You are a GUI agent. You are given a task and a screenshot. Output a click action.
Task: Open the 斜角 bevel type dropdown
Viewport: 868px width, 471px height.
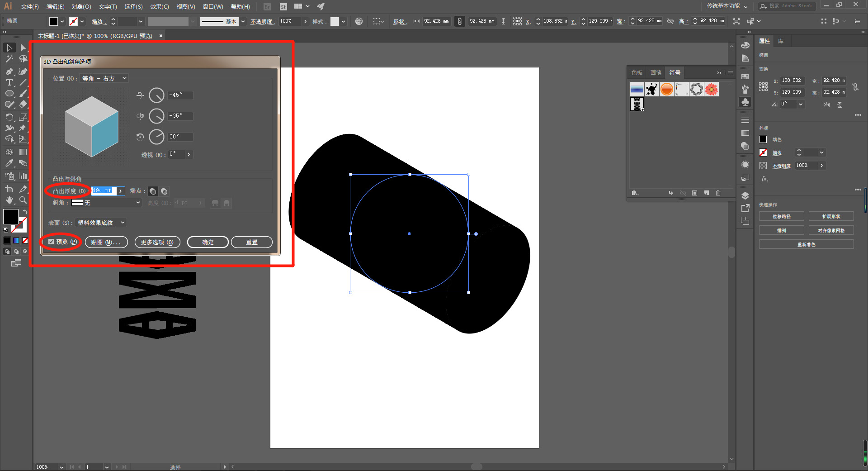[x=107, y=203]
